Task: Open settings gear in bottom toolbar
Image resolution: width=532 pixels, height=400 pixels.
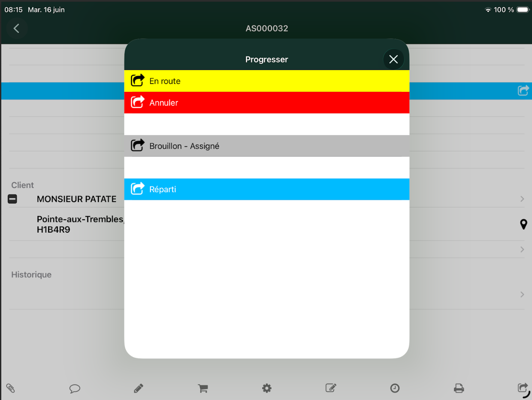Action: click(267, 388)
